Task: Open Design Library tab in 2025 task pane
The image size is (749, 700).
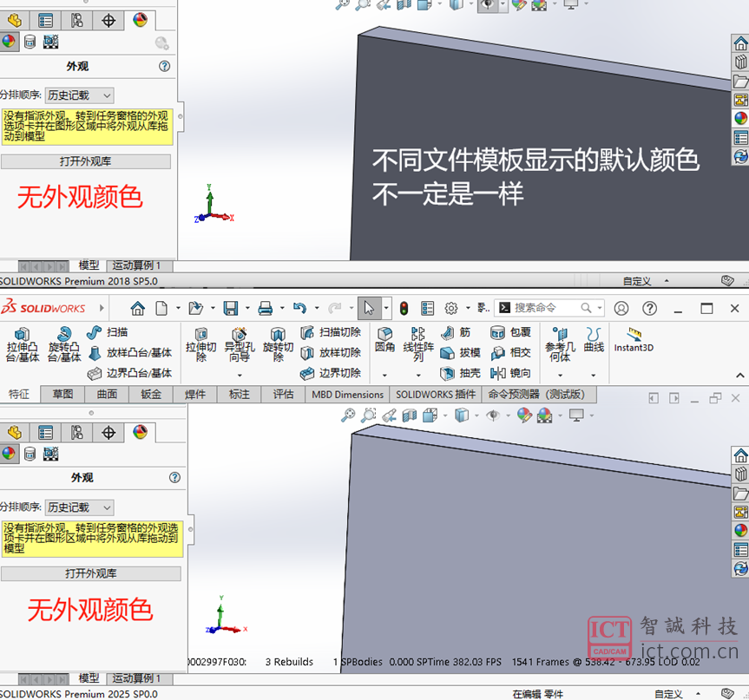Action: pos(741,474)
